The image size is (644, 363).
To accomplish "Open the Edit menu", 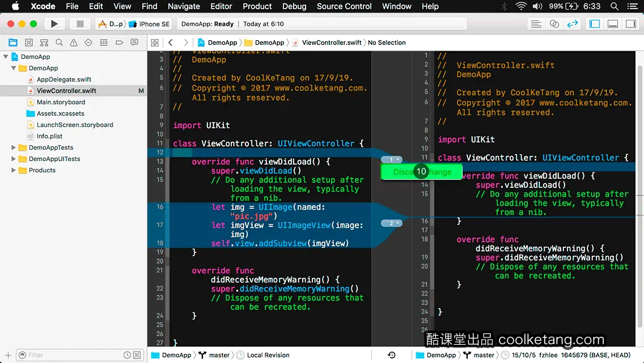I will [96, 6].
